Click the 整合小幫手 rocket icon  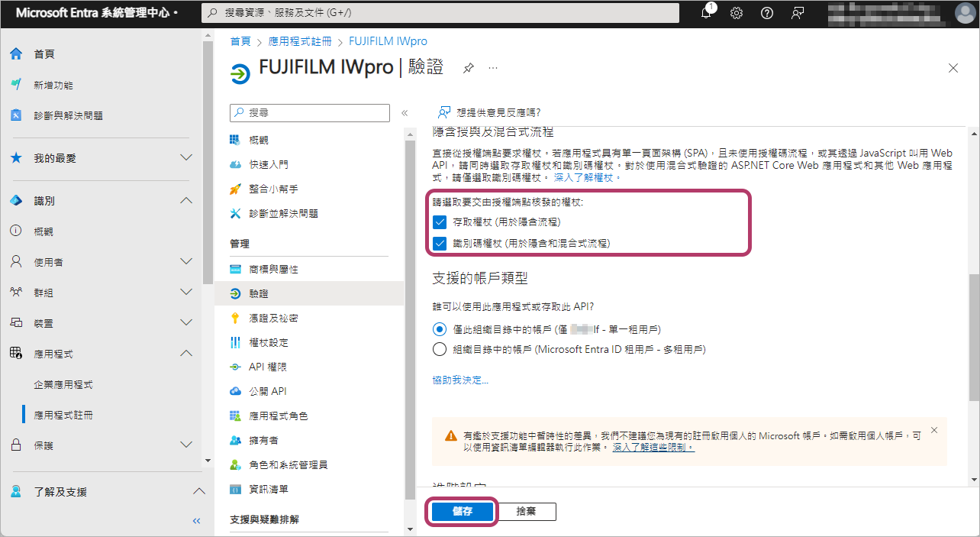click(235, 189)
